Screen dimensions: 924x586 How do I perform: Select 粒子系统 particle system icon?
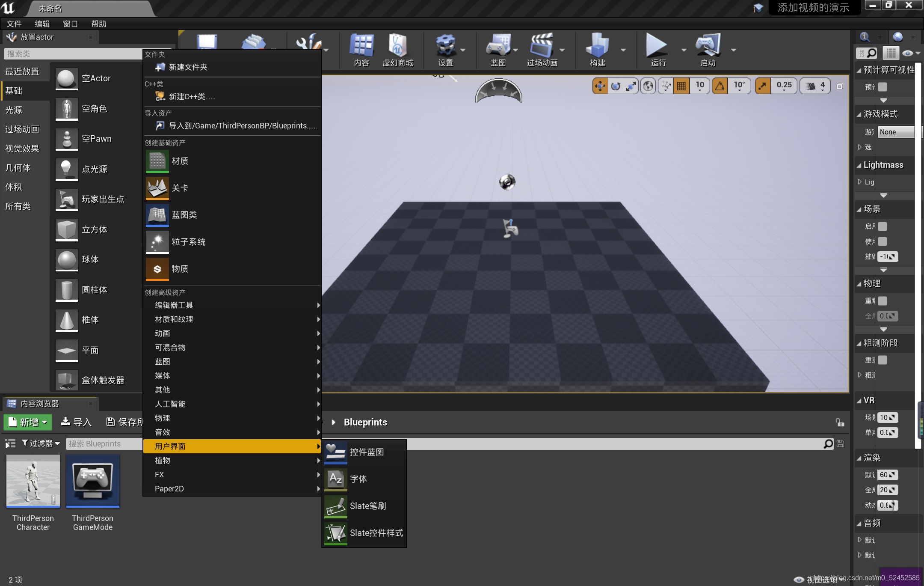coord(157,242)
